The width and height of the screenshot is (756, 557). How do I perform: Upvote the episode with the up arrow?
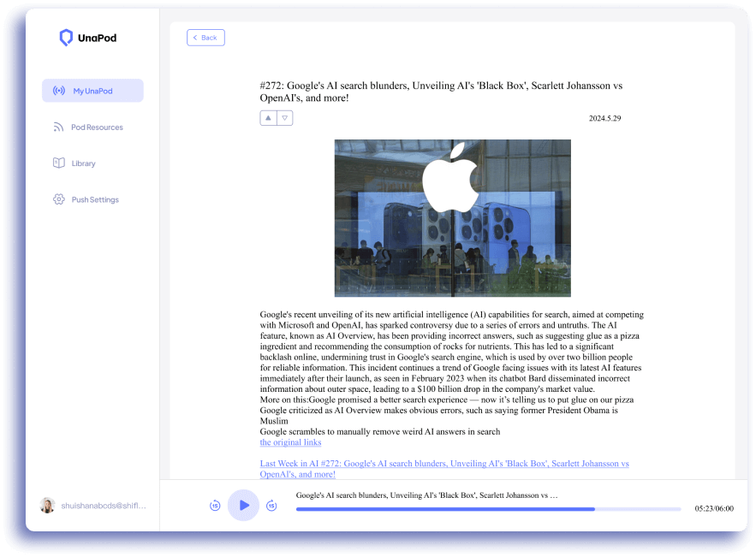point(268,118)
